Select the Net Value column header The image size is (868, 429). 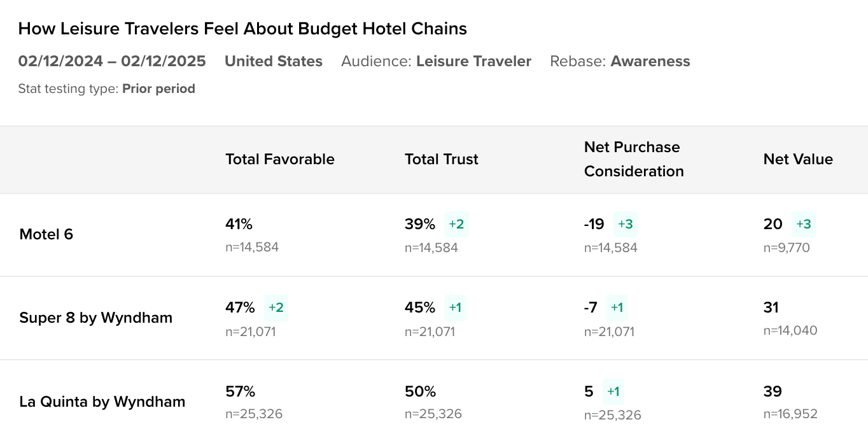click(797, 159)
